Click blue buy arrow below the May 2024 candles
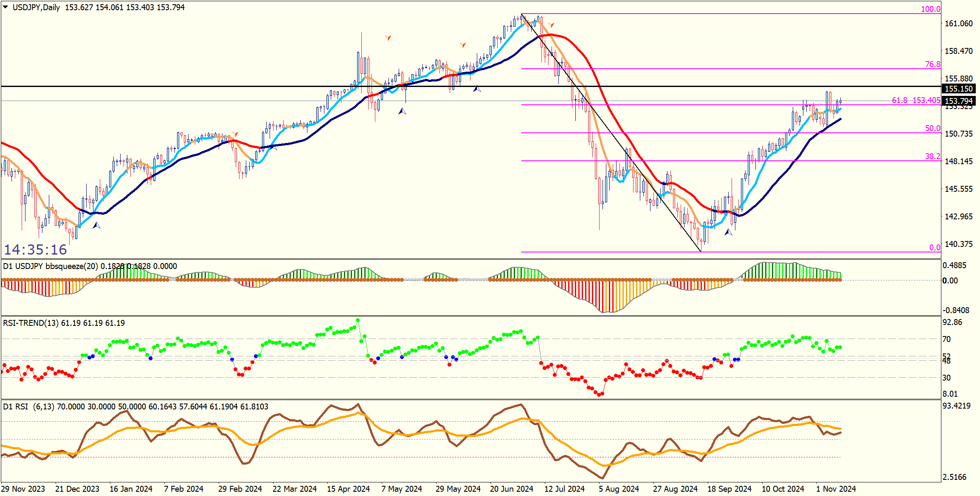Viewport: 980px width, 496px height. (402, 111)
